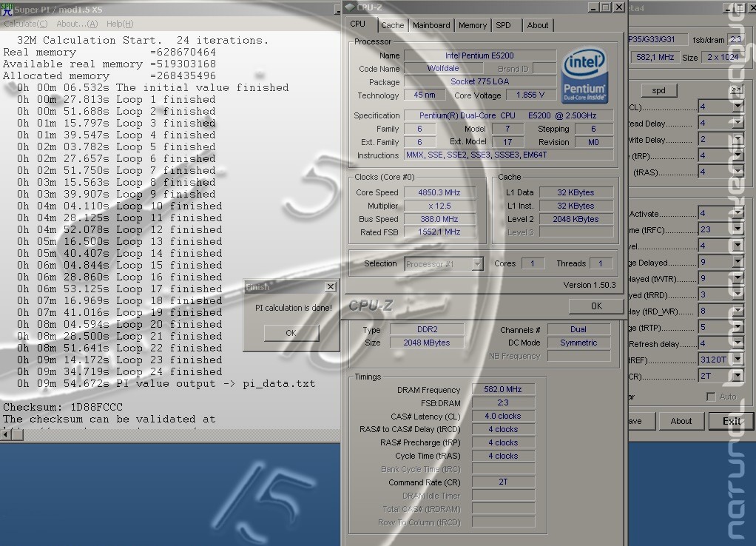The height and width of the screenshot is (546, 756).
Task: Click the CPU-Z title bar icon
Action: coord(350,7)
